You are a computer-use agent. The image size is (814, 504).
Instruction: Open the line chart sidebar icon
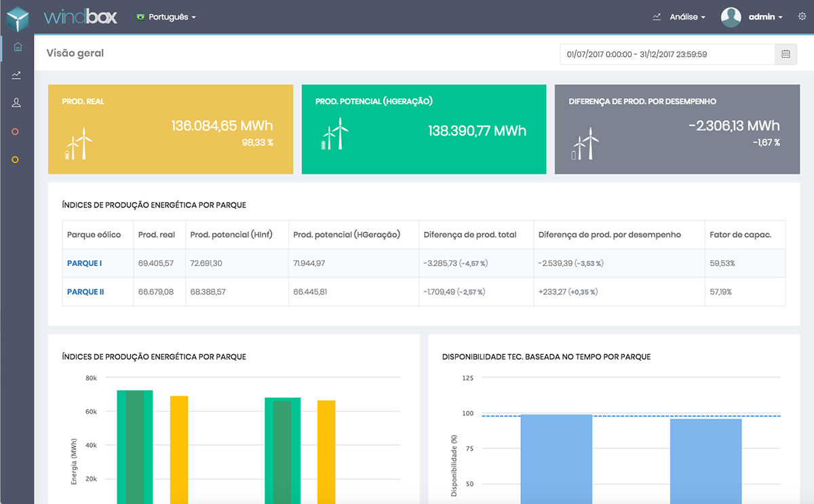point(16,75)
